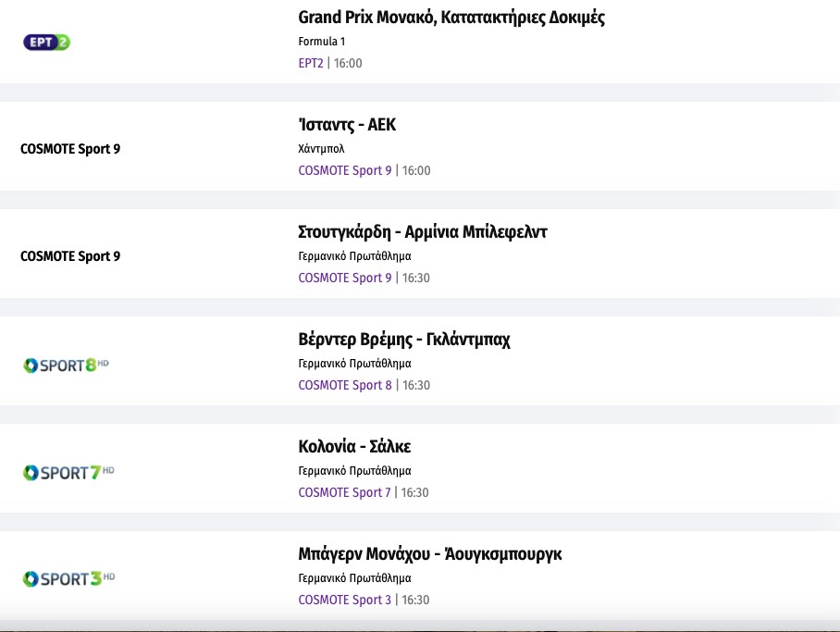Click purple COSMOTE Sport 9 link under Χάντμπολ
This screenshot has height=632, width=840.
click(x=345, y=171)
